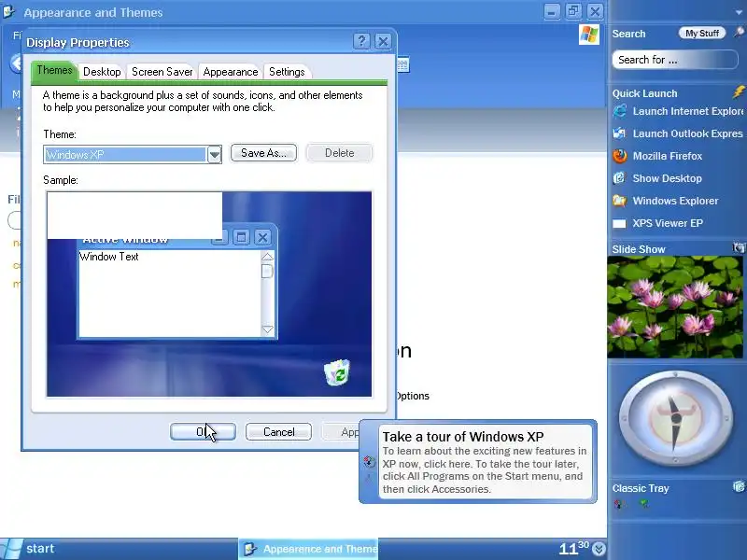Click the green Classic Tray icon
This screenshot has height=560, width=747.
[x=644, y=503]
